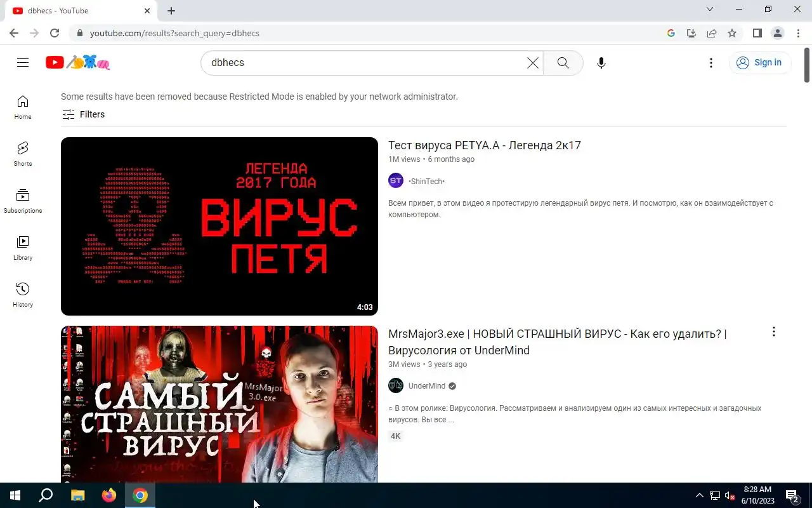Click the Chrome taskbar icon

(x=140, y=495)
